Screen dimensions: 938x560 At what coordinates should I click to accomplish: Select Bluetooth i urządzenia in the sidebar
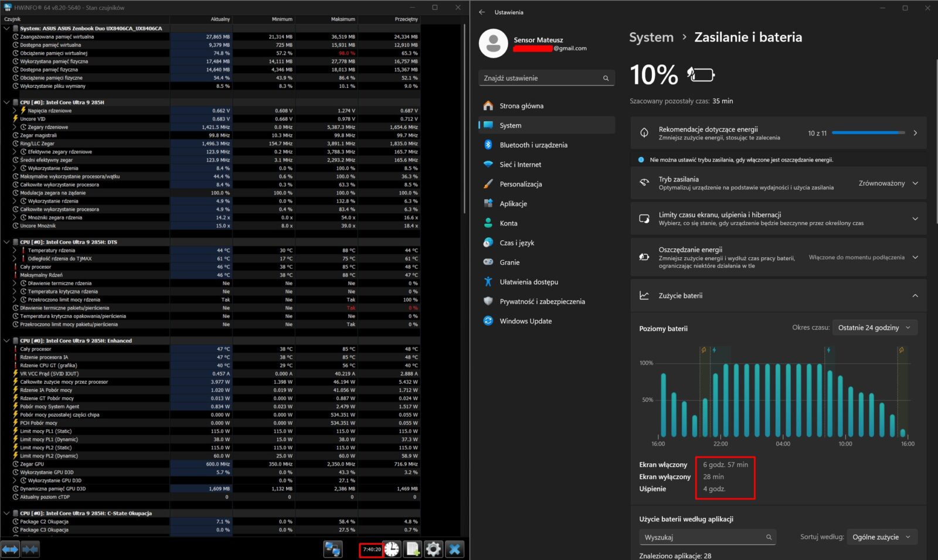[x=533, y=145]
